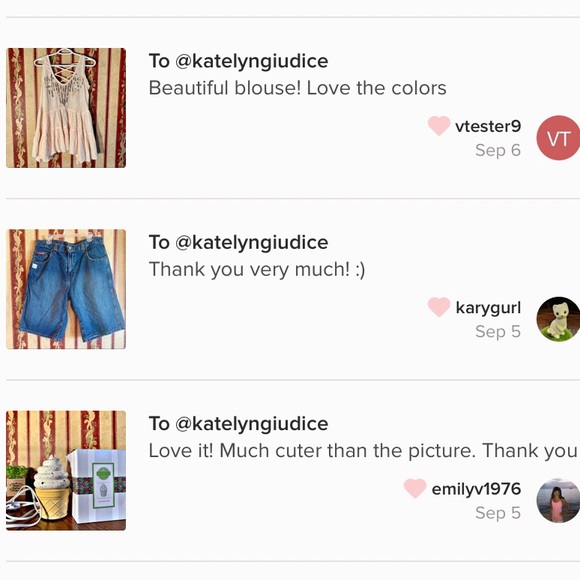This screenshot has width=580, height=580.
Task: Open karygurl's cat figurine avatar
Action: click(558, 319)
